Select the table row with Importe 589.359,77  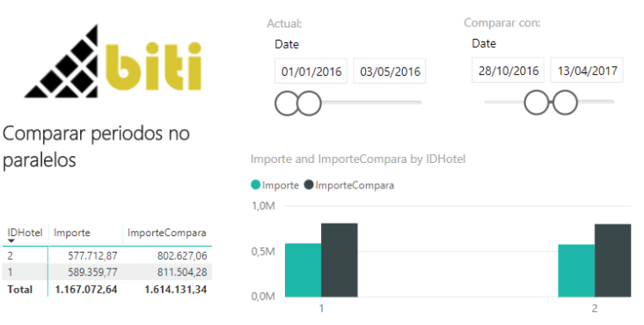click(107, 272)
